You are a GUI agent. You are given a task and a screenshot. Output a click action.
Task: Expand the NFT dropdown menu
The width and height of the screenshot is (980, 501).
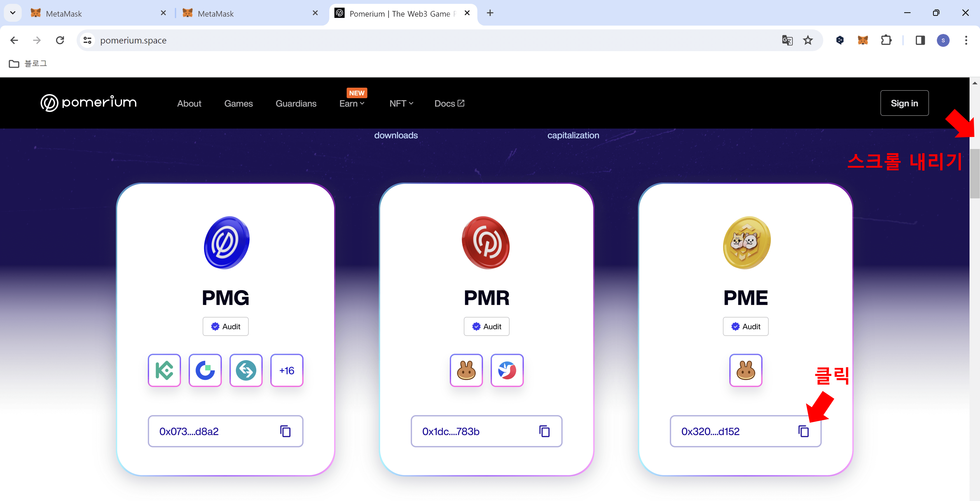pos(401,103)
